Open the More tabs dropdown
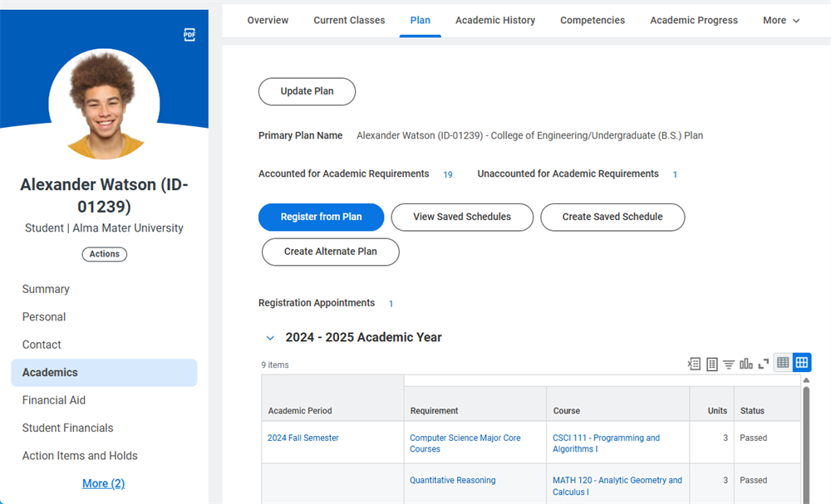831x504 pixels. [781, 21]
